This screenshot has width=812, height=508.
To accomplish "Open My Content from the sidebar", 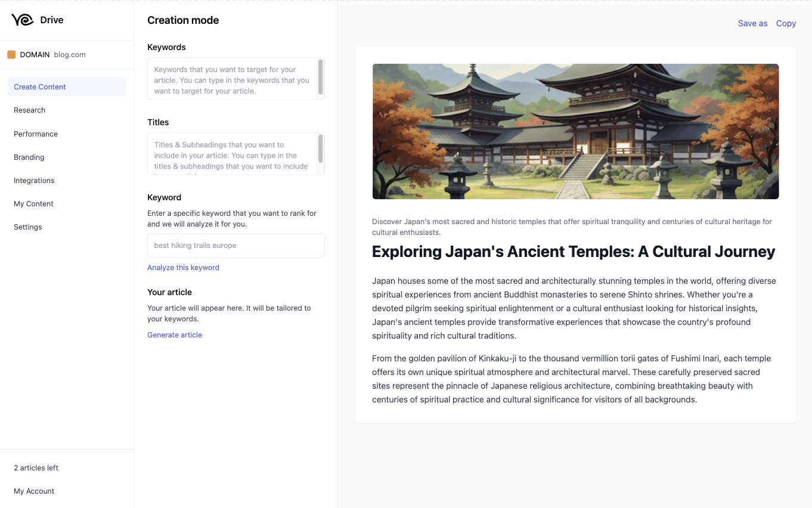I will pos(33,203).
